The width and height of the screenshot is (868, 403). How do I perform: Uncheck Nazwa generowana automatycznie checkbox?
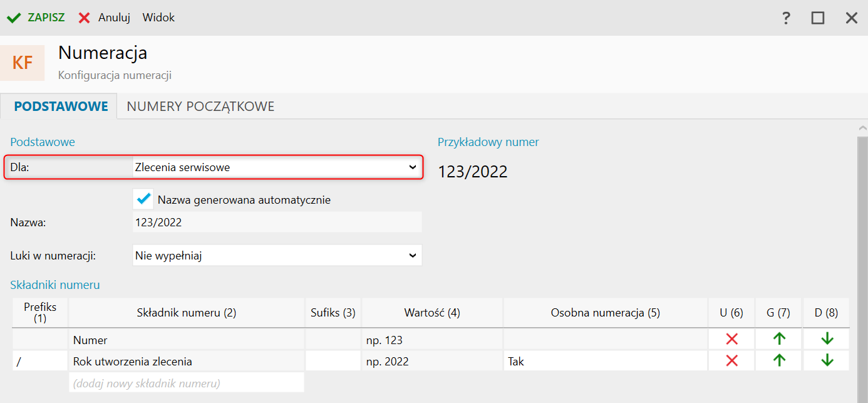tap(144, 199)
